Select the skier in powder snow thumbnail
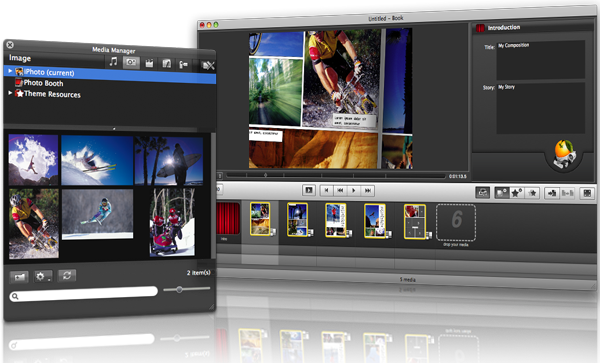Image resolution: width=600 pixels, height=363 pixels. click(97, 161)
